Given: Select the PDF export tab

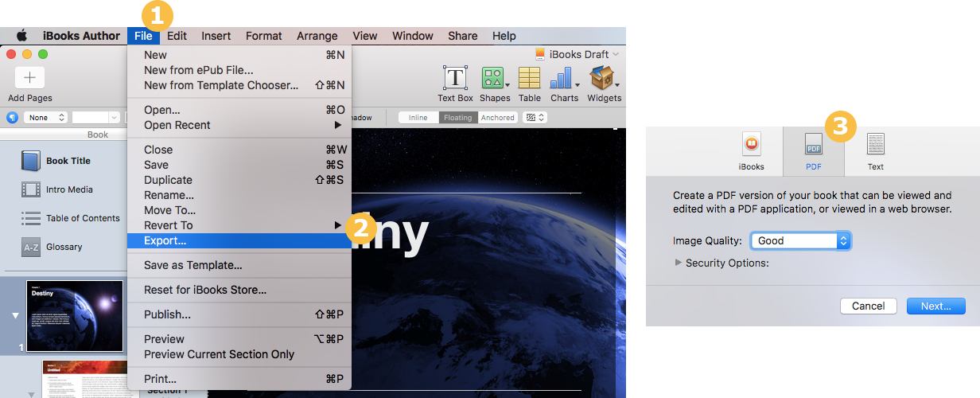Looking at the screenshot, I should 813,151.
